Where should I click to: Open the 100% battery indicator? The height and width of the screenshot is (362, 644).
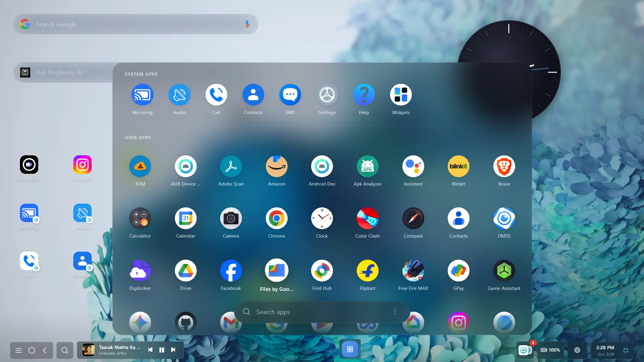tap(550, 350)
